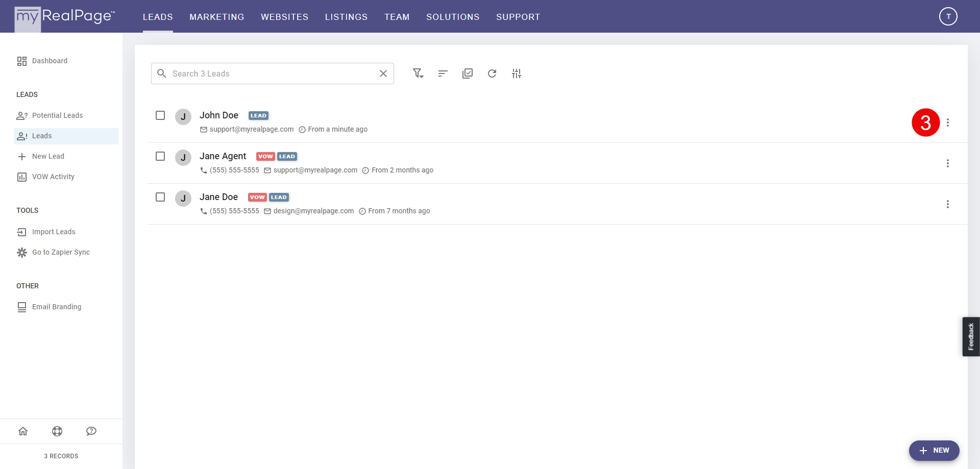
Task: Click Jane Doe's avatar circle
Action: click(x=183, y=199)
